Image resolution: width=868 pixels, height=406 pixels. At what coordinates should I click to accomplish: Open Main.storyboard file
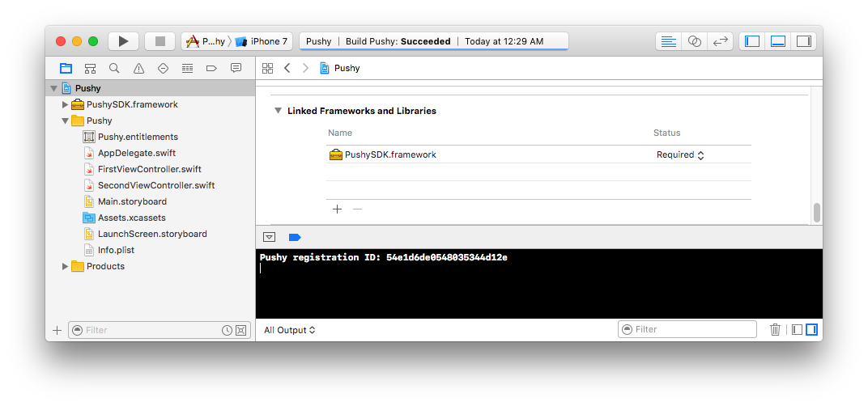[x=132, y=201]
